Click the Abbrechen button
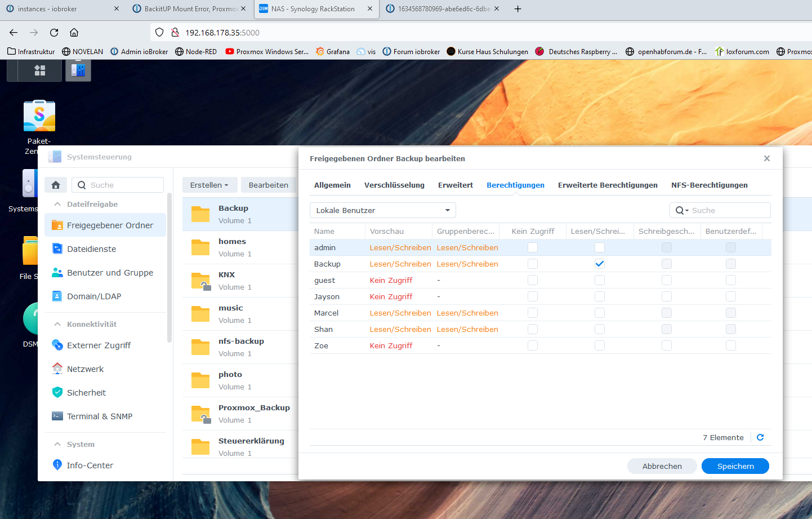The height and width of the screenshot is (519, 812). pos(662,466)
